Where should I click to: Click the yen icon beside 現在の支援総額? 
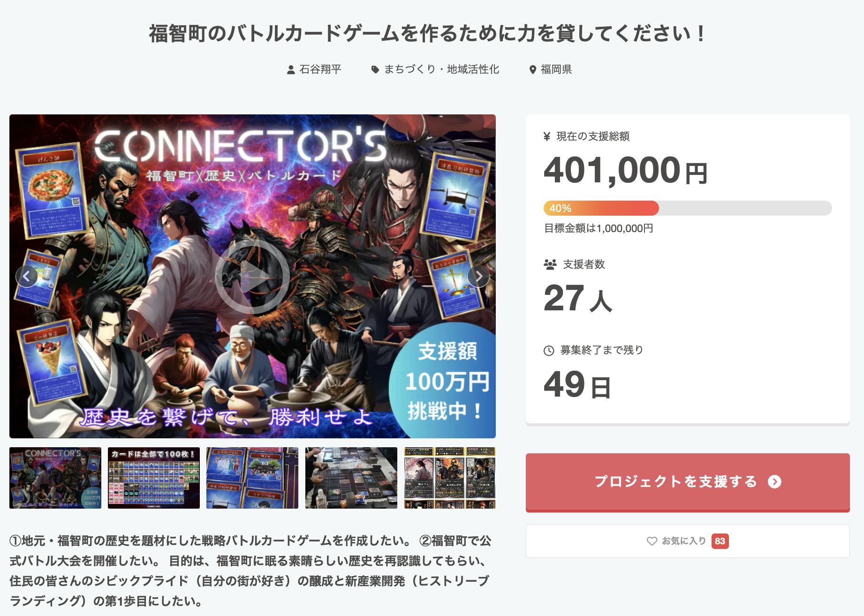click(x=546, y=136)
